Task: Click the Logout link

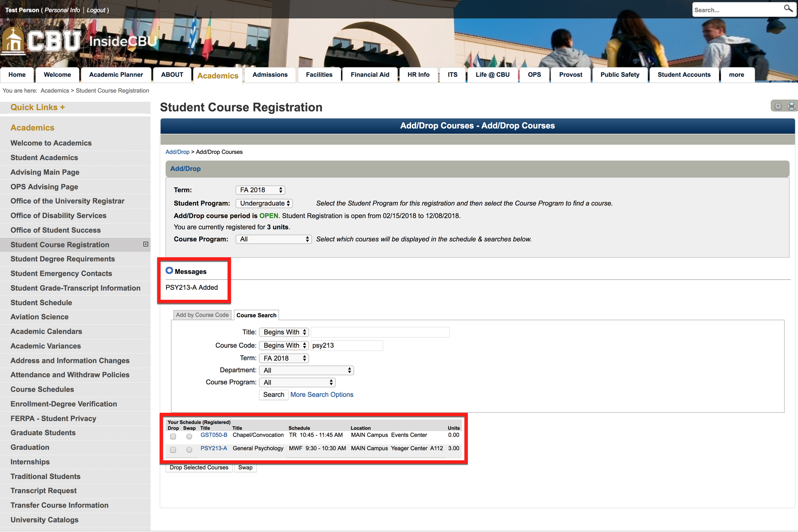Action: point(95,10)
